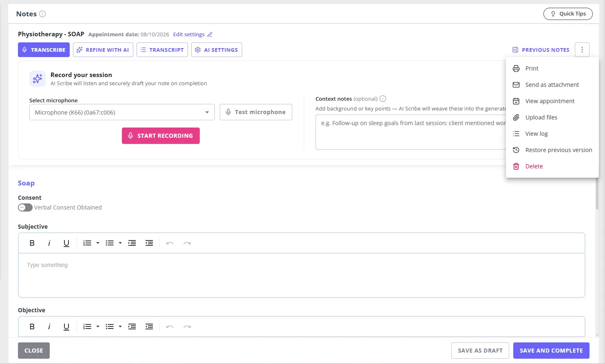Open Quick Tips

pyautogui.click(x=568, y=14)
